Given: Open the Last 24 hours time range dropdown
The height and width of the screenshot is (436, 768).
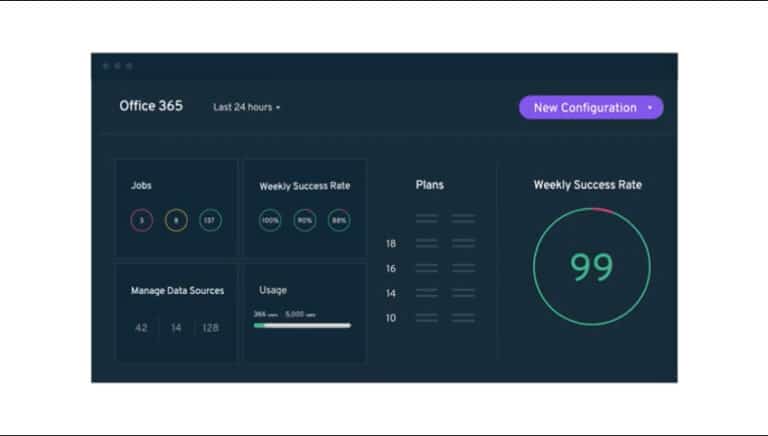Looking at the screenshot, I should coord(246,107).
